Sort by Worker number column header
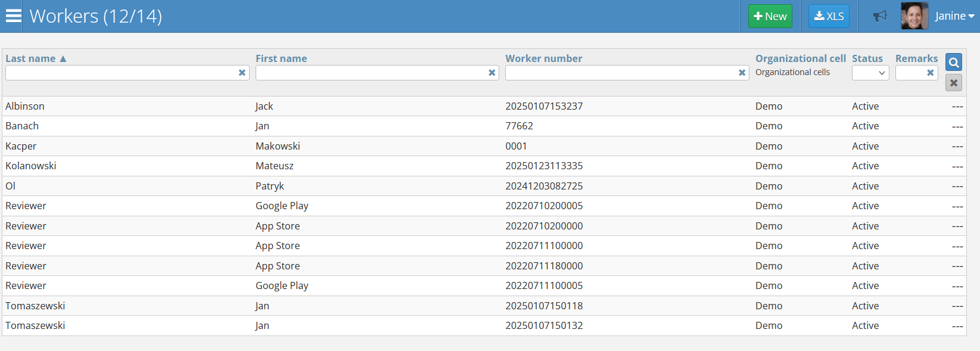980x351 pixels. pos(543,58)
